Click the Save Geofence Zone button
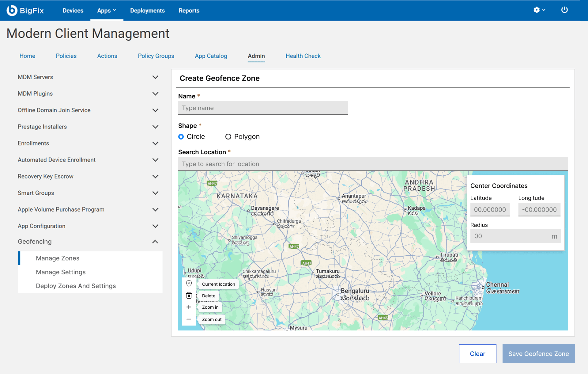Screen dimensions: 588x374 coord(539,354)
